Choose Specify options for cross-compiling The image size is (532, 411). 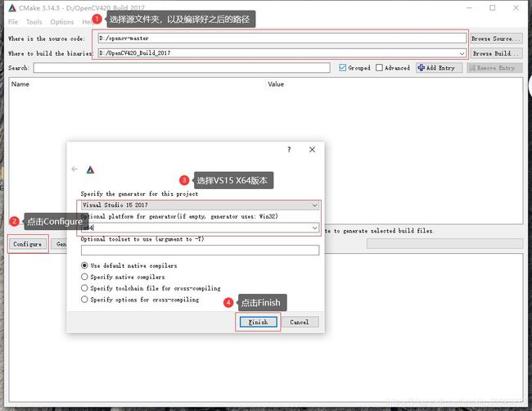84,300
